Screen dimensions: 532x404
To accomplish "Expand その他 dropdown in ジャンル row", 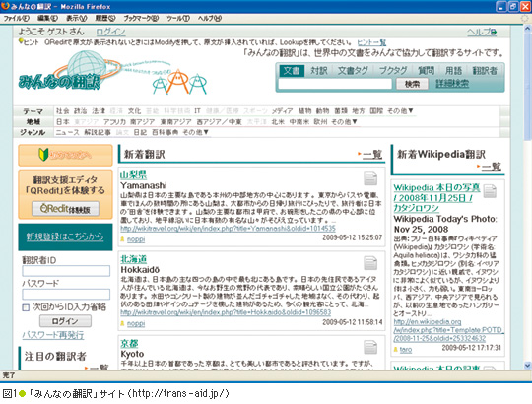I will coord(195,132).
